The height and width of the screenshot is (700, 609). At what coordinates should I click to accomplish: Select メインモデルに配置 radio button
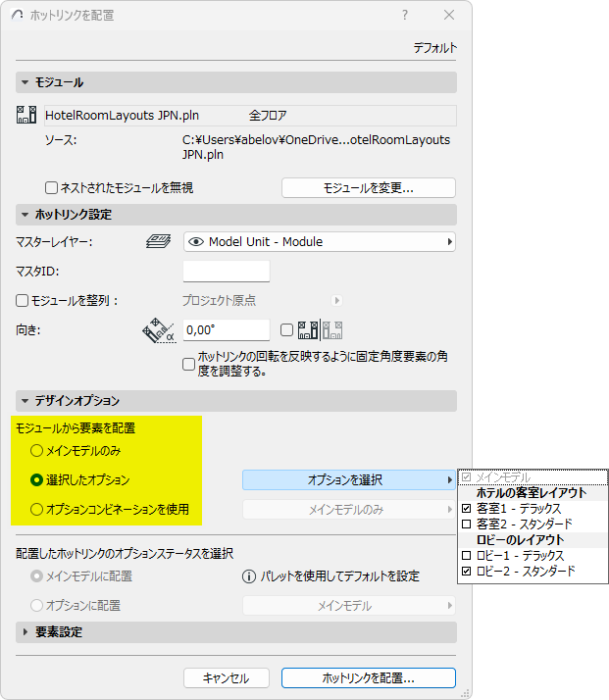(36, 576)
